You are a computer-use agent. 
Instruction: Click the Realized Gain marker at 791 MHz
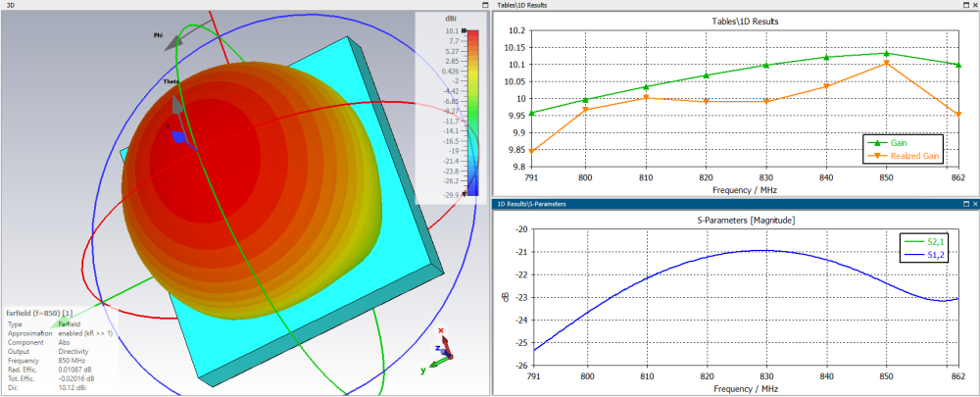[x=531, y=151]
